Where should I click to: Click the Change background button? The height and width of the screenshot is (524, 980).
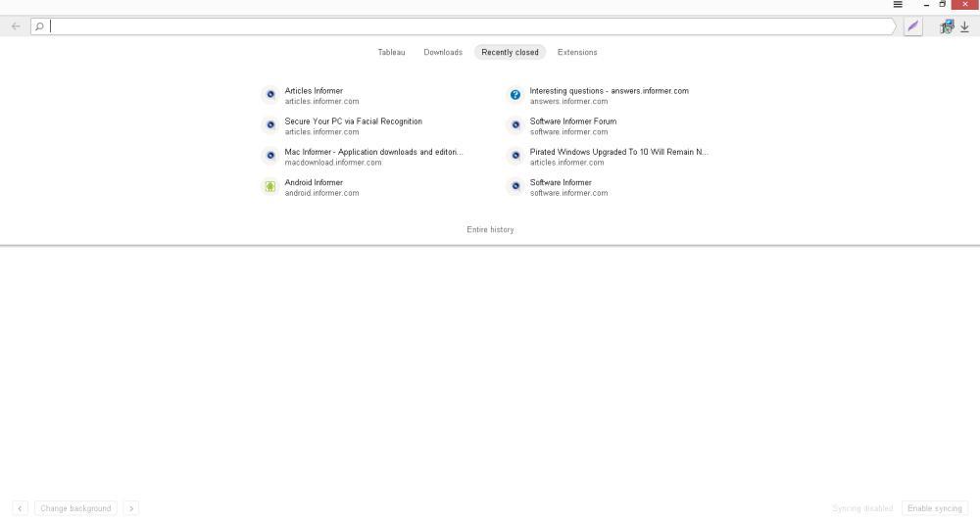[75, 508]
